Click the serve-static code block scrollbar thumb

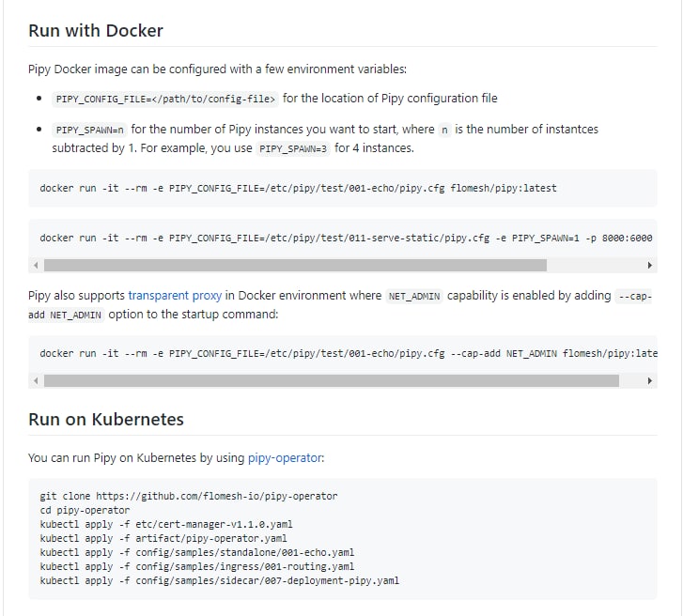click(295, 265)
